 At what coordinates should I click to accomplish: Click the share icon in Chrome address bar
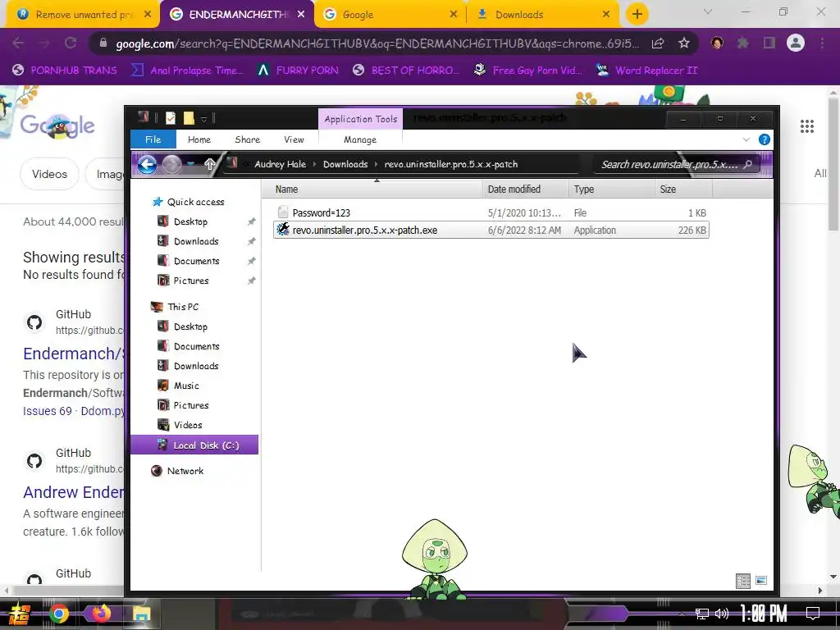[x=658, y=43]
